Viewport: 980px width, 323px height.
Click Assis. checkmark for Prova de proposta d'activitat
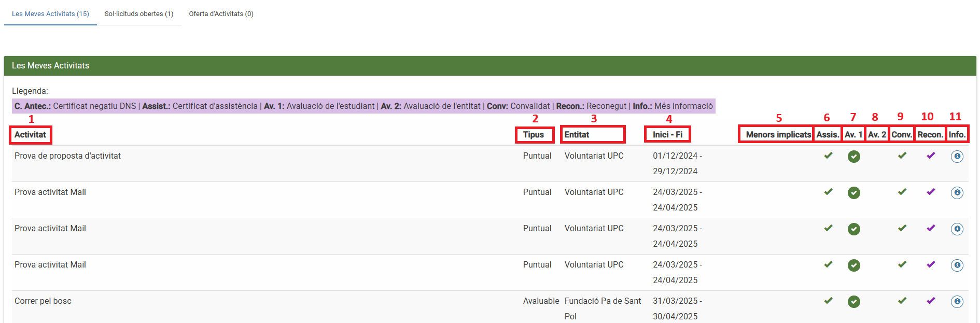tap(828, 156)
